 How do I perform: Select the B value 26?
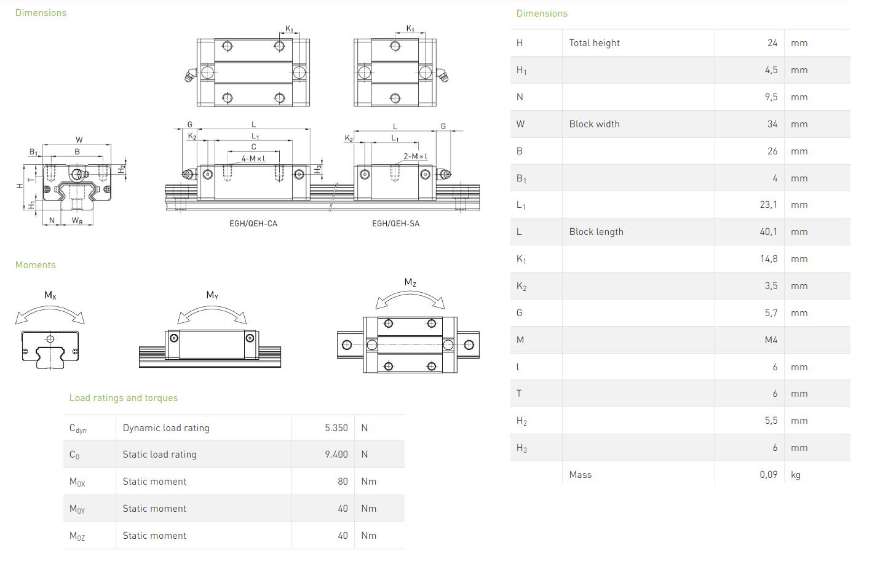(x=772, y=151)
